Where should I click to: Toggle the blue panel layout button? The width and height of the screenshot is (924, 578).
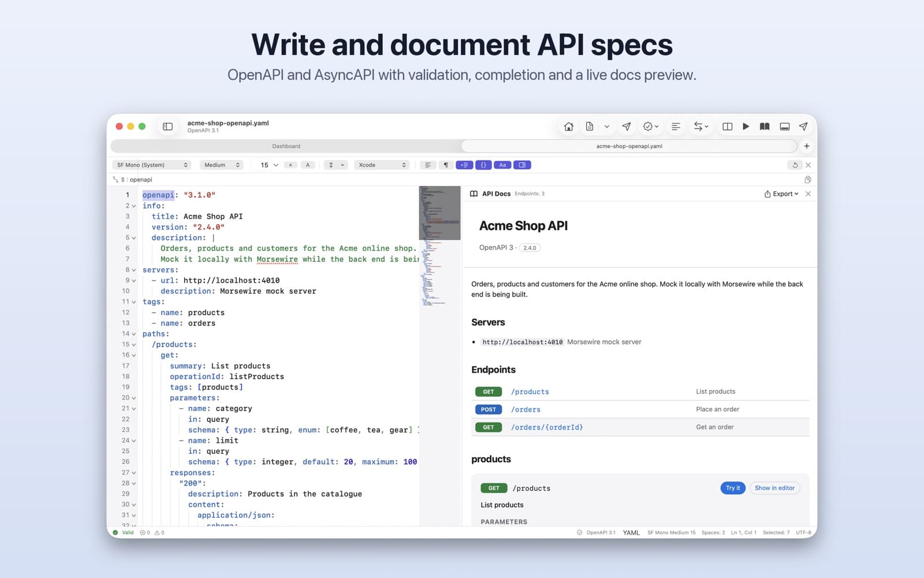coord(522,165)
